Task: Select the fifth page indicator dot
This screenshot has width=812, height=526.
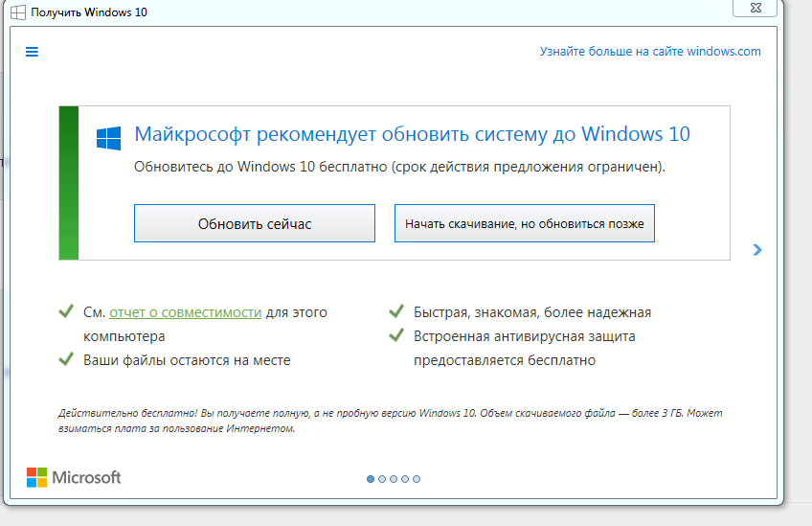Action: [x=417, y=479]
